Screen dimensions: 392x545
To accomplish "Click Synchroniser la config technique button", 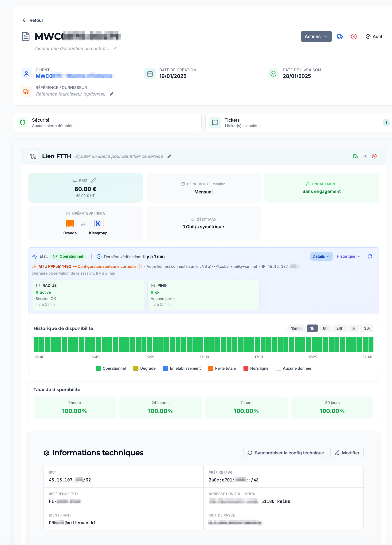I will click(x=285, y=453).
